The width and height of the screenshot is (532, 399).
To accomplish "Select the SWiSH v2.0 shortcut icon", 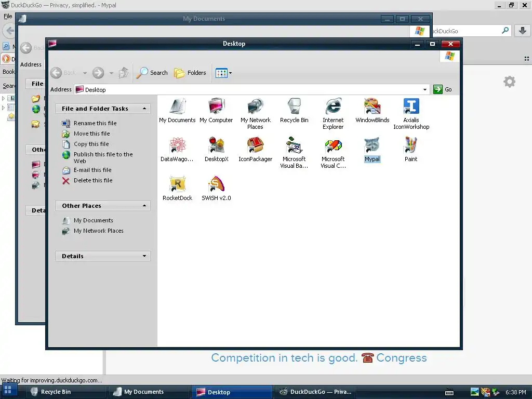I will [216, 189].
